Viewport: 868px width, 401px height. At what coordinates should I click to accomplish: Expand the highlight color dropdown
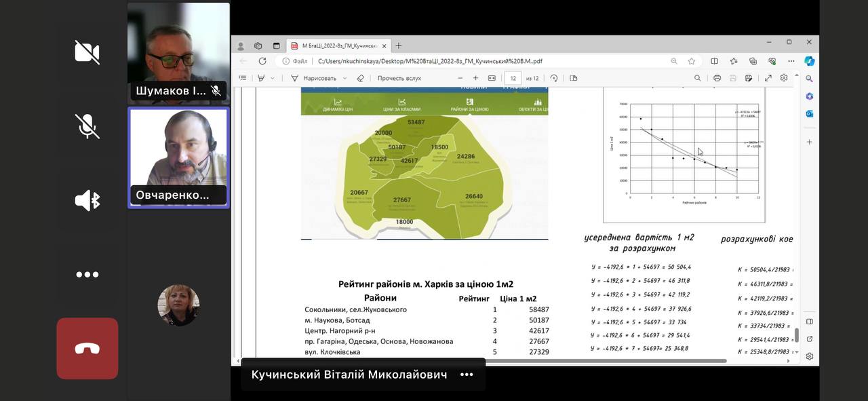pos(273,78)
